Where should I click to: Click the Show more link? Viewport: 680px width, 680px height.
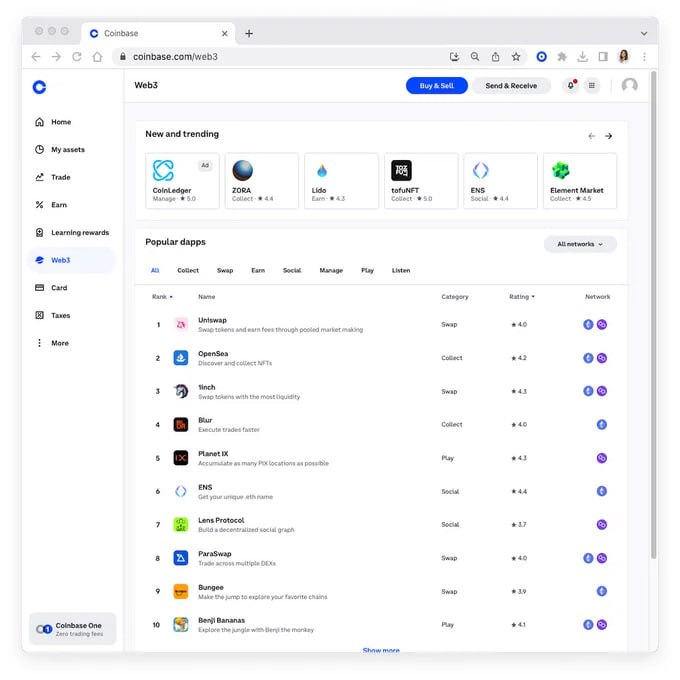pos(381,650)
